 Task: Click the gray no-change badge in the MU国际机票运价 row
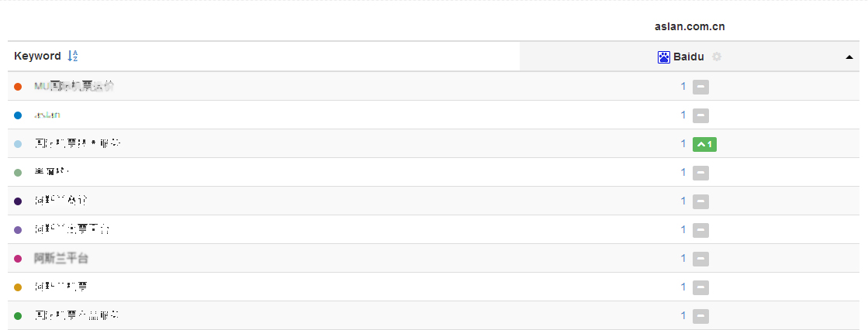(700, 87)
